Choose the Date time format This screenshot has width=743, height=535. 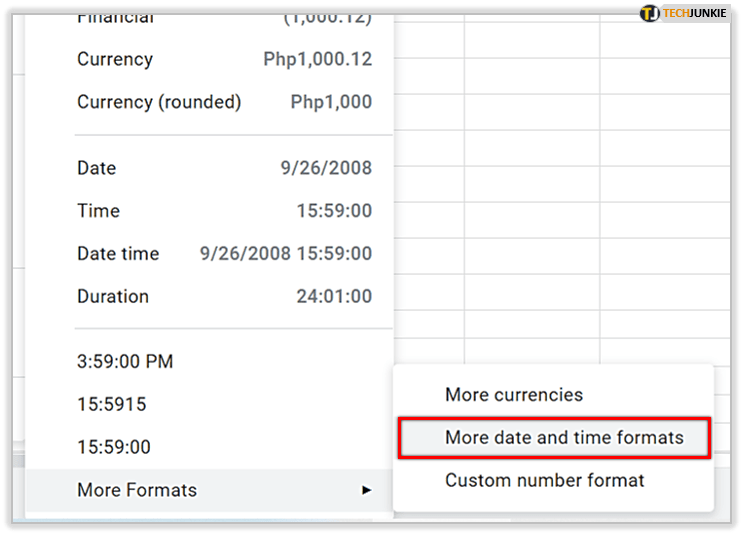pos(224,254)
